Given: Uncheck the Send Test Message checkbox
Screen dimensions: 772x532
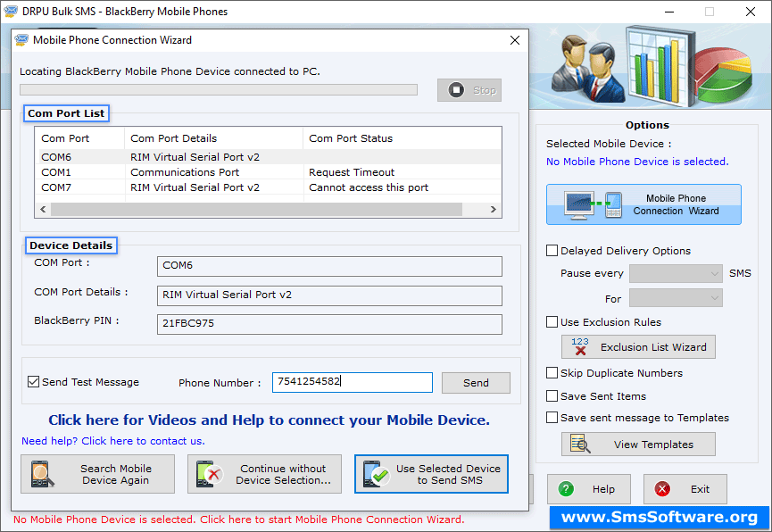Looking at the screenshot, I should click(x=34, y=382).
